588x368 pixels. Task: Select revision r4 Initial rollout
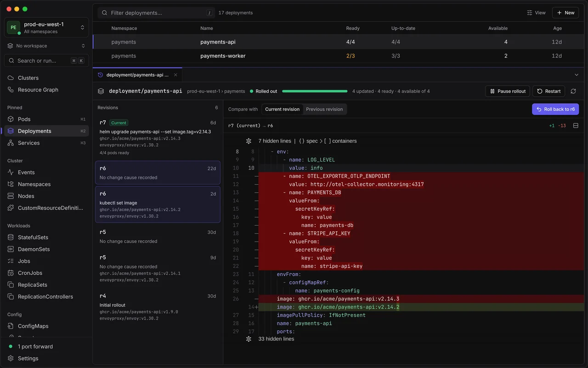point(158,307)
